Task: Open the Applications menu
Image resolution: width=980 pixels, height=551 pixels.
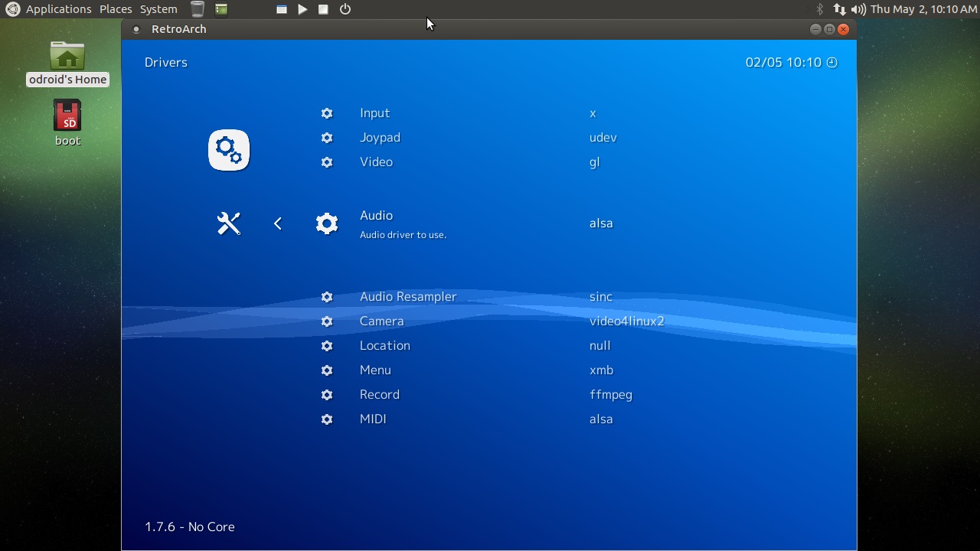Action: pyautogui.click(x=58, y=9)
